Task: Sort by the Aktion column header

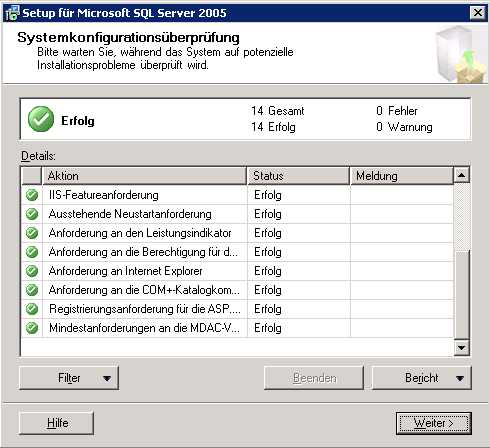Action: (x=144, y=176)
